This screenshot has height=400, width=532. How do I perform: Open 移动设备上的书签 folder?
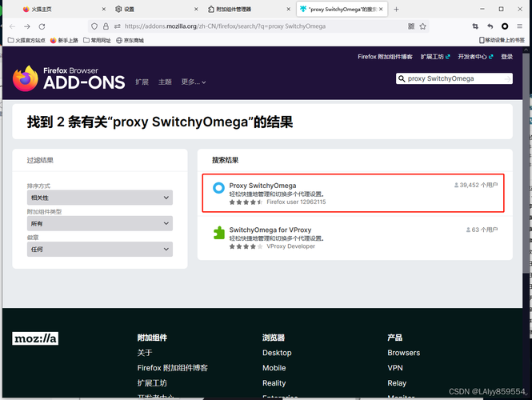[502, 40]
